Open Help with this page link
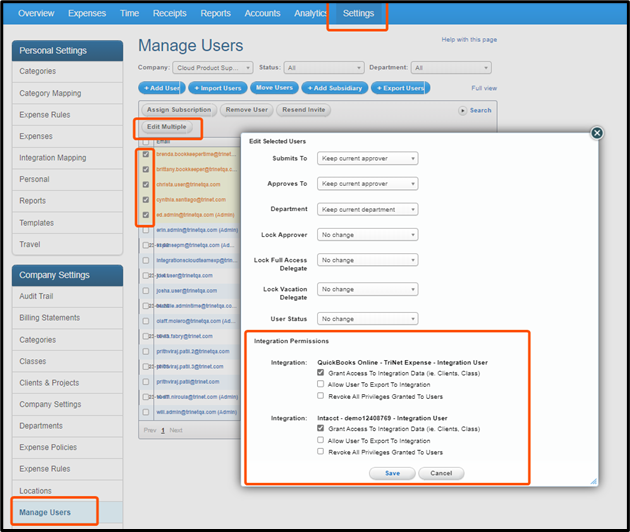Viewport: 630px width, 532px height. pos(469,40)
